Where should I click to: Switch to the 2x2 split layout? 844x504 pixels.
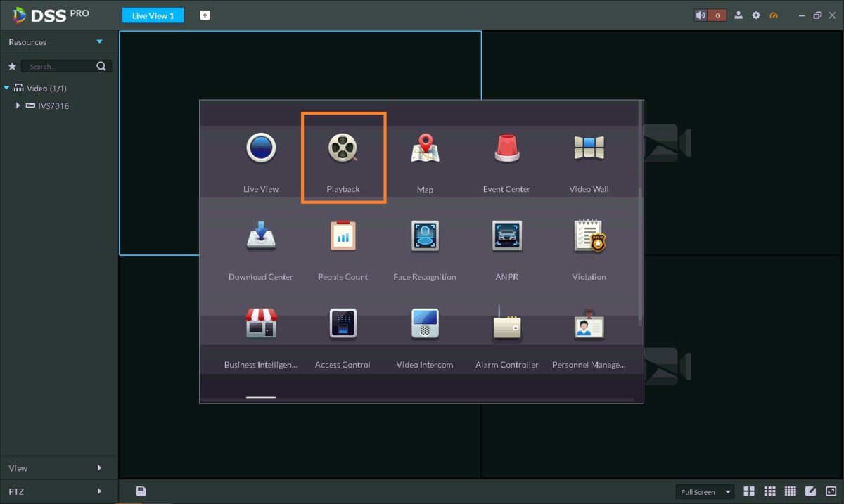coord(749,491)
